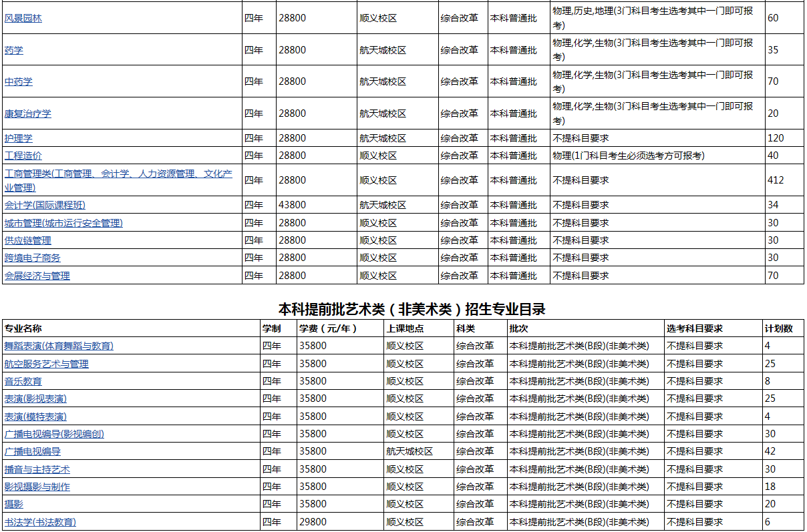Open 航空服务艺术与管理 link
The image size is (807, 532).
(47, 364)
